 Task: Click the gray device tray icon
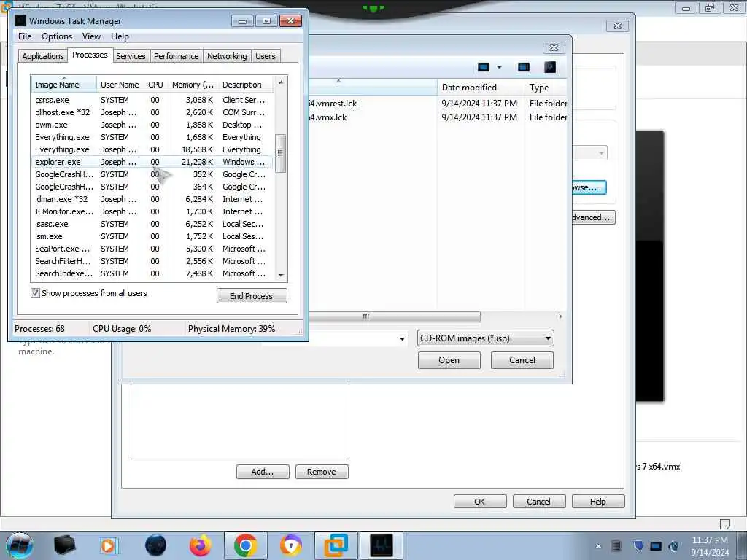(x=616, y=546)
